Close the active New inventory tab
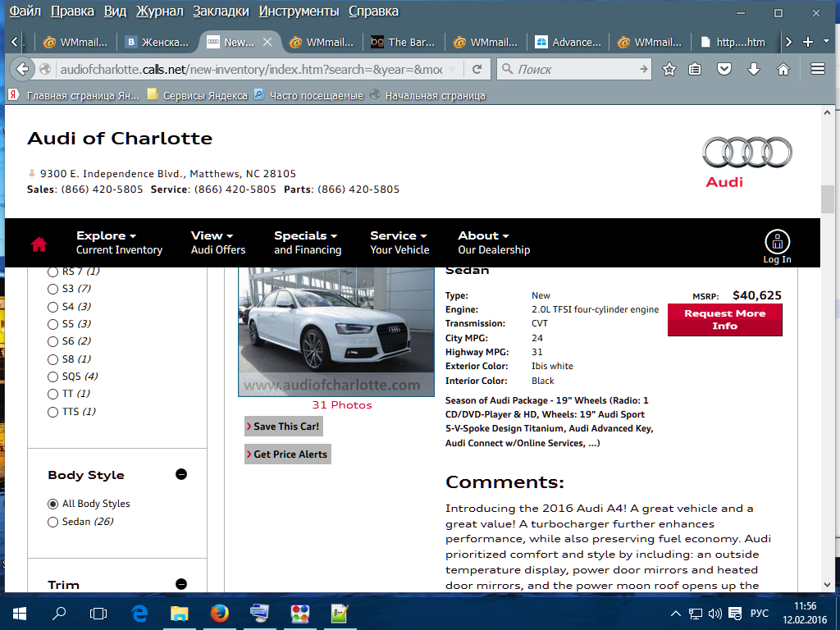Image resolution: width=840 pixels, height=630 pixels. [267, 42]
